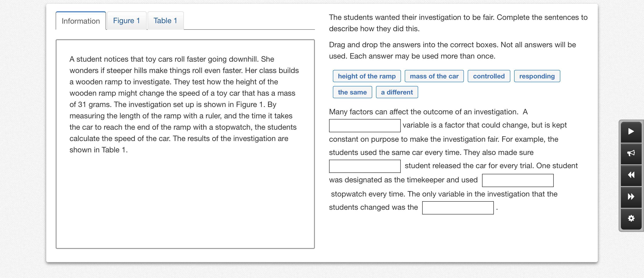Pick the 'controlled' answer chip
644x278 pixels.
(x=488, y=76)
